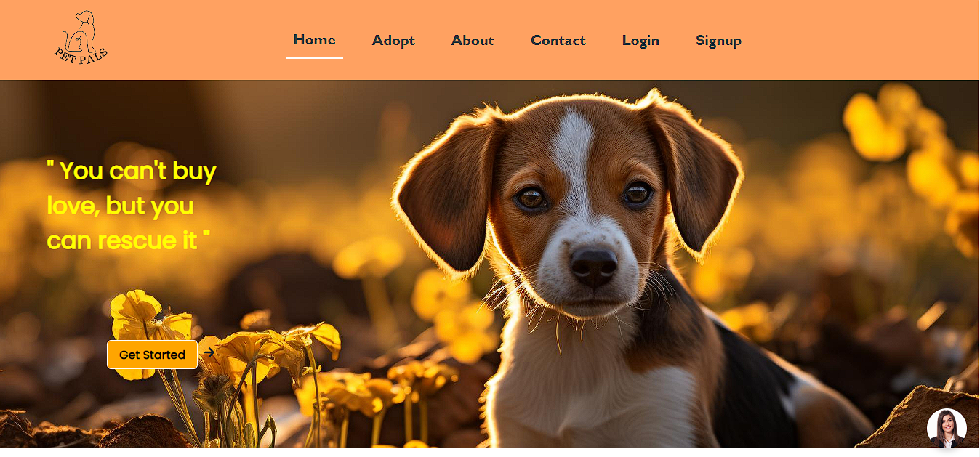
Task: Open the Contact page link
Action: (x=558, y=41)
